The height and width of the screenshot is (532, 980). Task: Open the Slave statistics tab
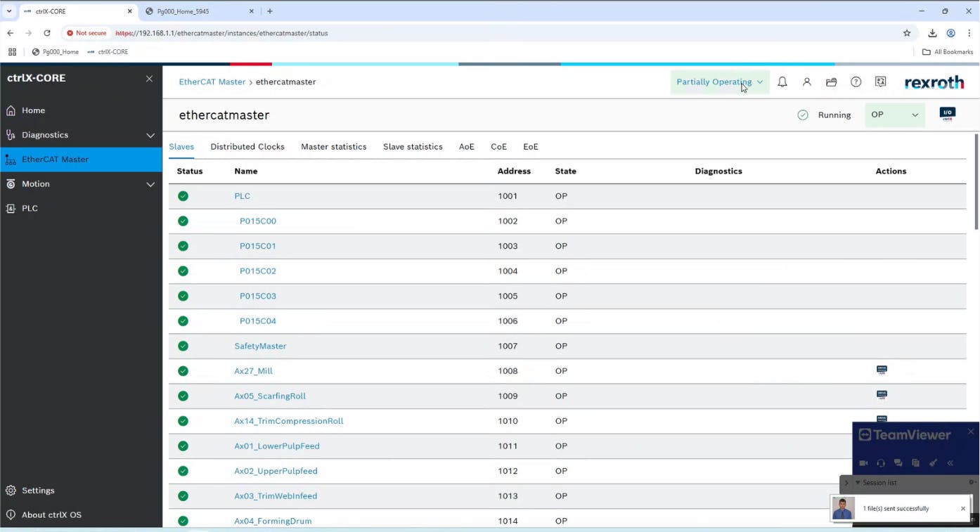pos(413,147)
